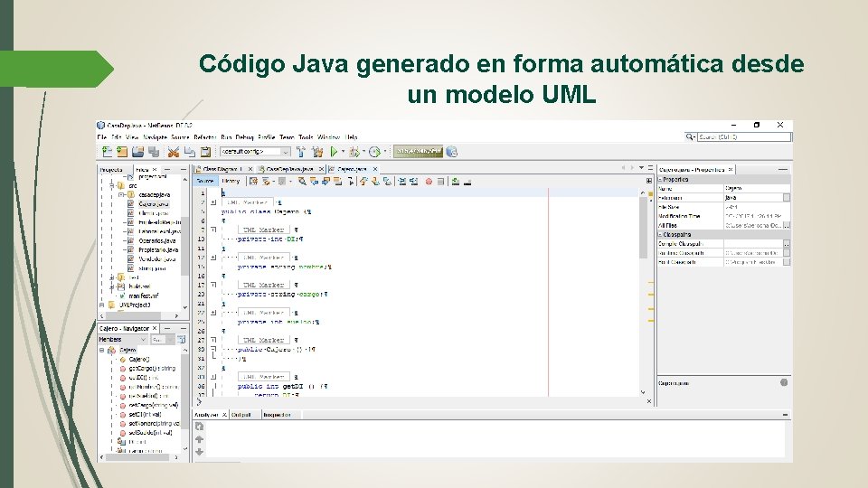Expand the UMLProject3 node
868x488 pixels.
pos(102,305)
